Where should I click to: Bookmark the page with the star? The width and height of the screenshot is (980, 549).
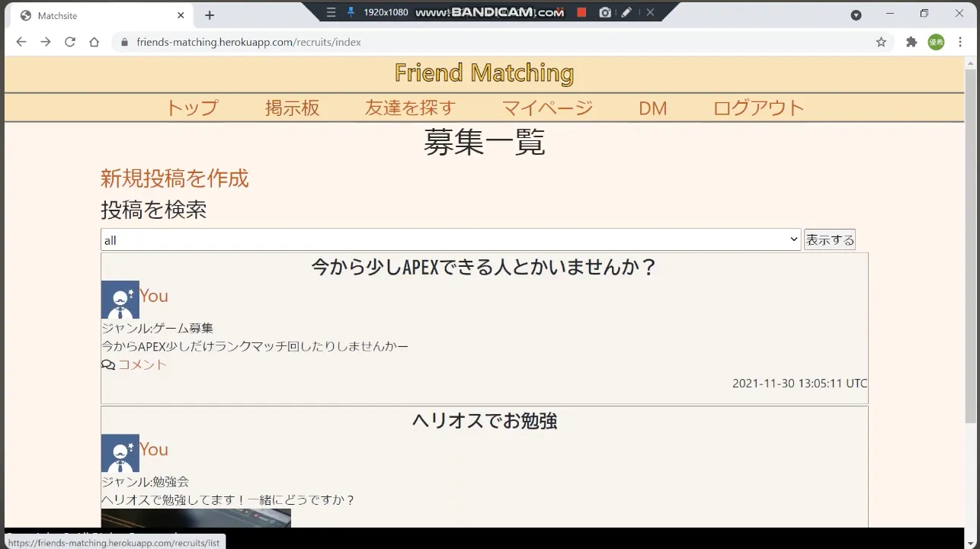[x=881, y=42]
